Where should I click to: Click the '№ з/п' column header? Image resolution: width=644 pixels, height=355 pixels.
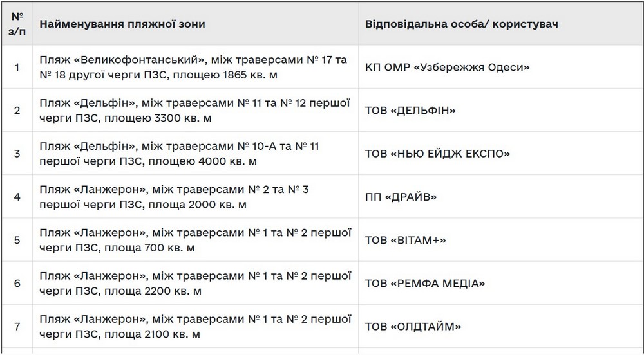(17, 23)
